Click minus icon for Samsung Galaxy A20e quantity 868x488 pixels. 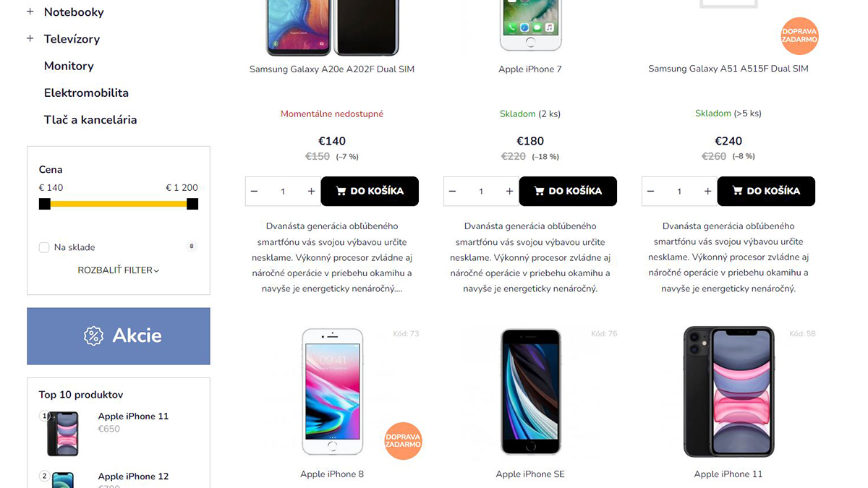pyautogui.click(x=254, y=192)
